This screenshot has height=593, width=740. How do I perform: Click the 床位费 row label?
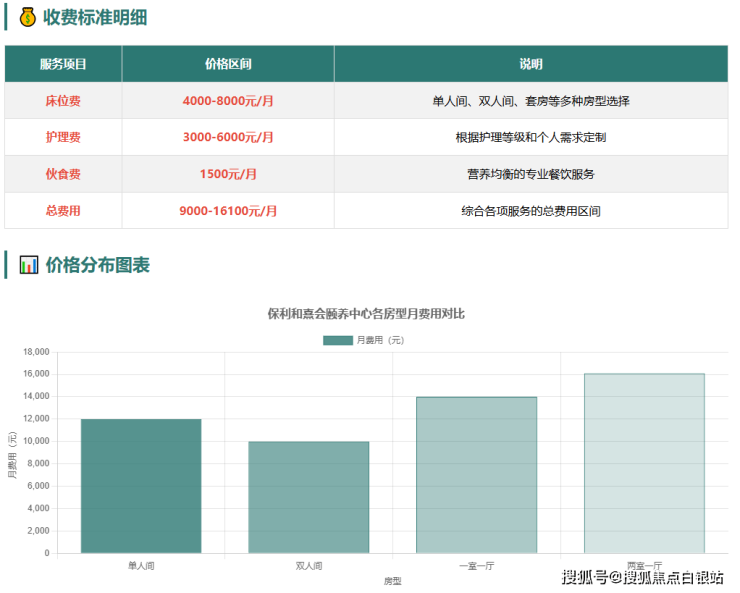(x=63, y=101)
